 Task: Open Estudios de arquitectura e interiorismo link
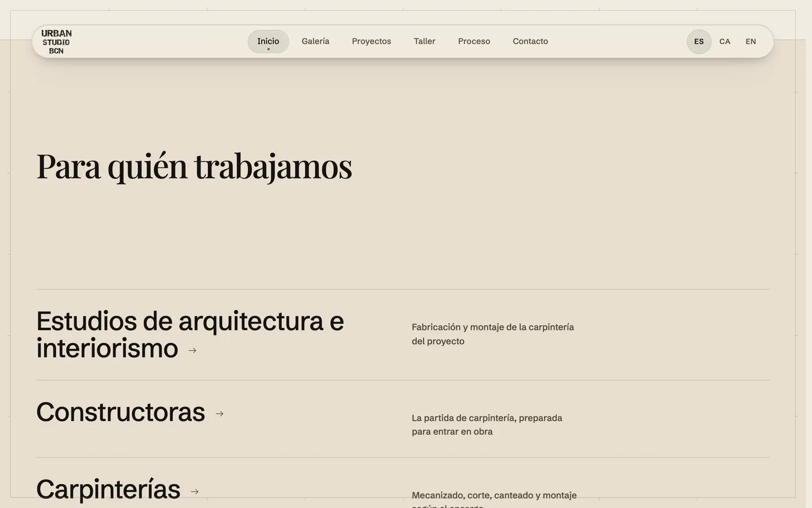point(190,335)
